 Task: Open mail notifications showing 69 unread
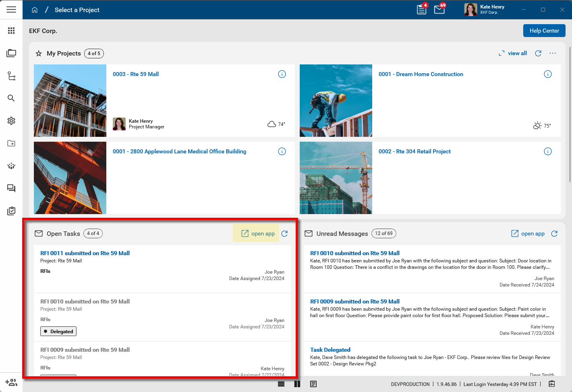click(439, 10)
